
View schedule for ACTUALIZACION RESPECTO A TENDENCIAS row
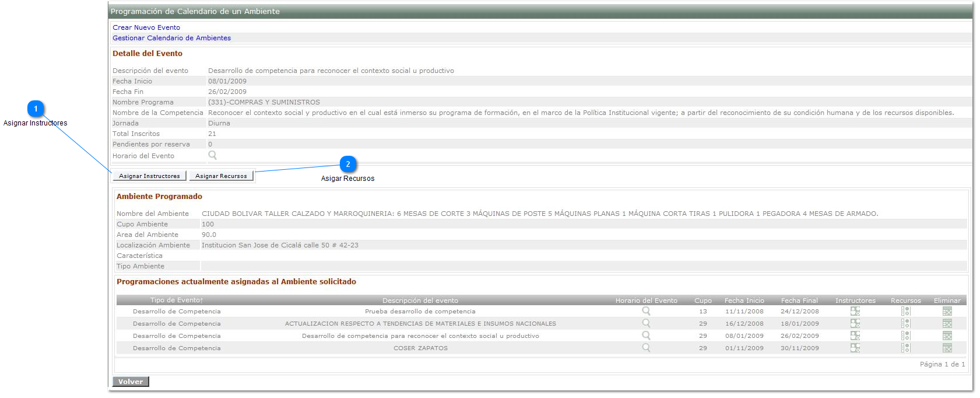tap(646, 323)
